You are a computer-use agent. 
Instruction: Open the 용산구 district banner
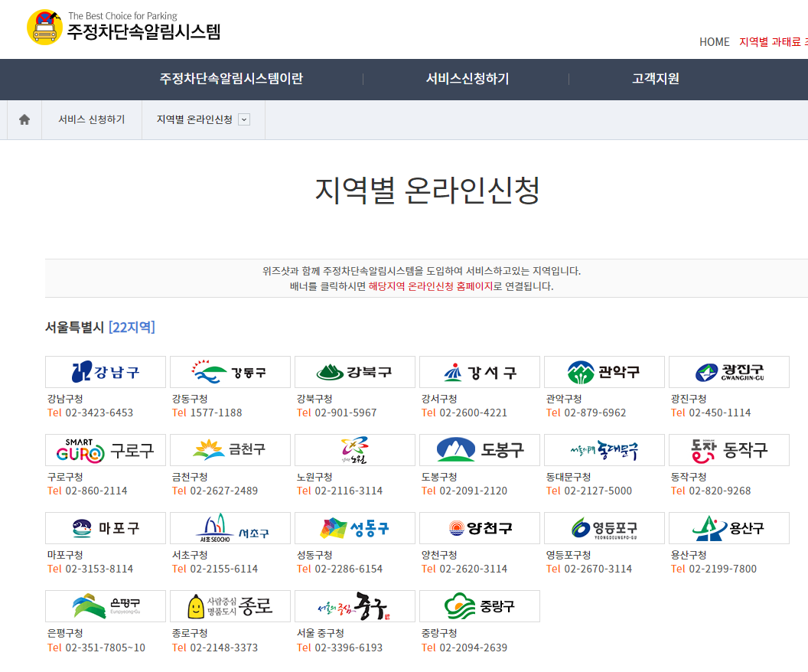[728, 527]
